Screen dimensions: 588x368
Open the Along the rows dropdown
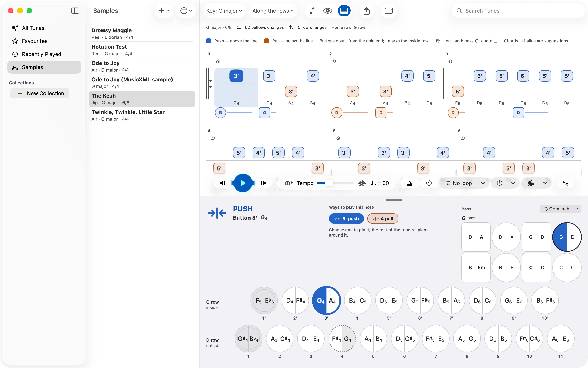point(273,11)
